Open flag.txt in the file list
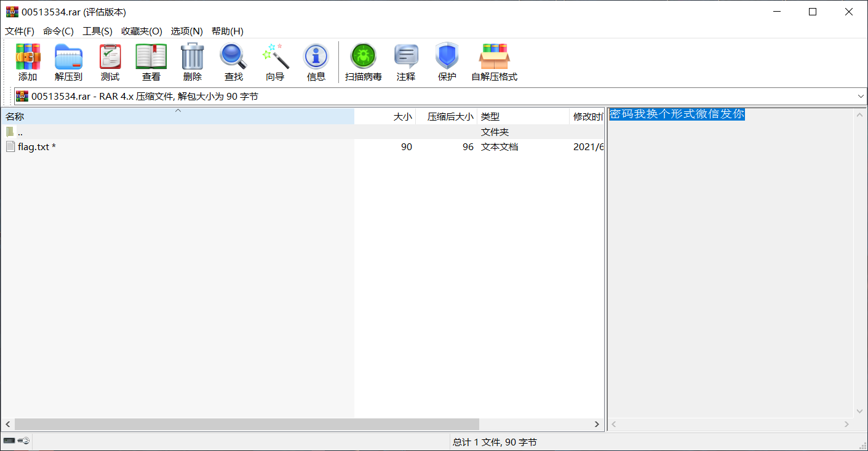 coord(34,146)
